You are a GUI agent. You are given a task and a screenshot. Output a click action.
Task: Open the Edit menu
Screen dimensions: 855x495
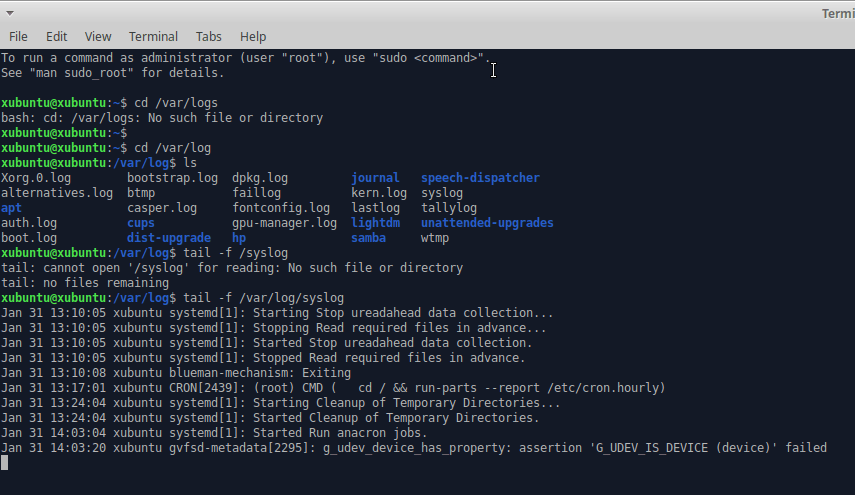[x=57, y=36]
